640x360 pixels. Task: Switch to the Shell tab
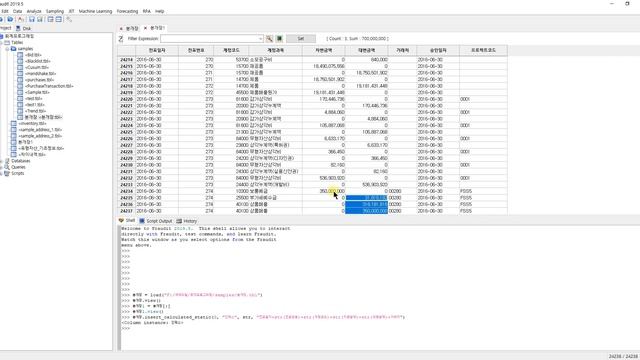pos(127,220)
